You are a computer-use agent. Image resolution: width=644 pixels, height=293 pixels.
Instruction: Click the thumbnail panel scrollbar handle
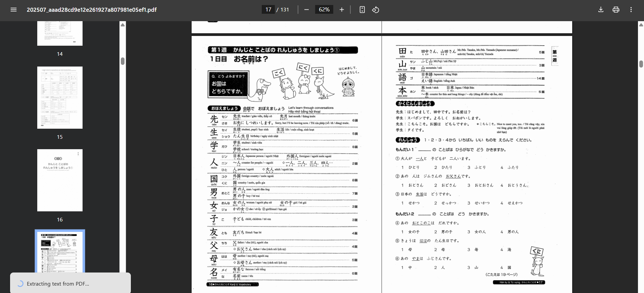click(x=123, y=61)
